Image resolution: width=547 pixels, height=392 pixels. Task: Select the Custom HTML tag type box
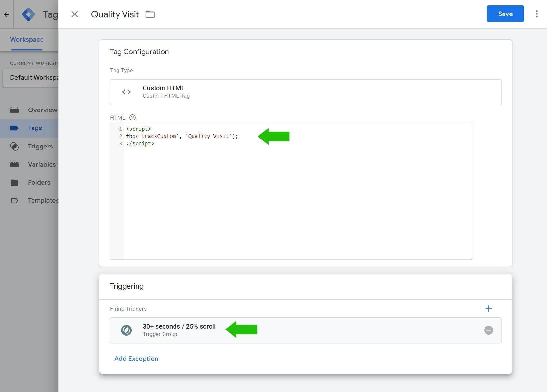pyautogui.click(x=305, y=92)
